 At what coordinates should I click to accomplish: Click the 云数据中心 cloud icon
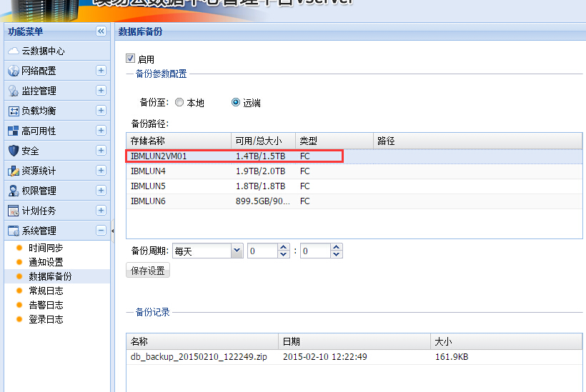13,51
